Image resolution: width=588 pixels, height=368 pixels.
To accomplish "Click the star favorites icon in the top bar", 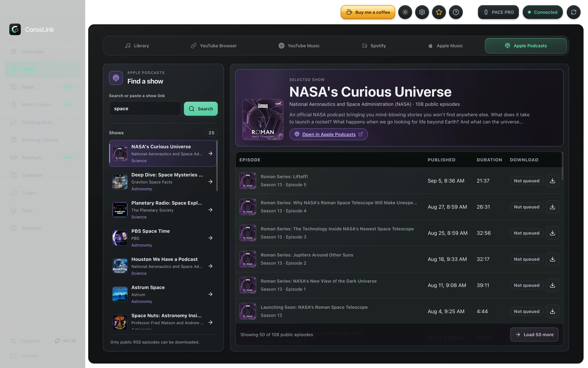I will point(439,12).
